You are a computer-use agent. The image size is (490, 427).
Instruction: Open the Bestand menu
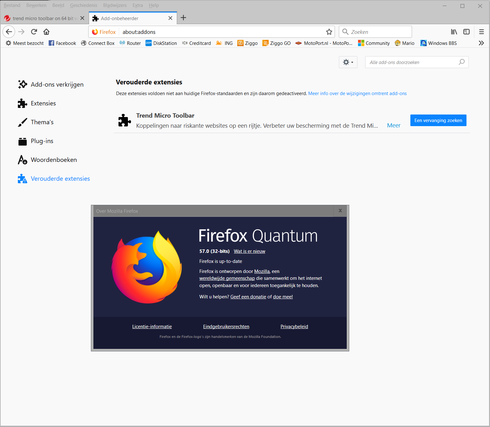pyautogui.click(x=12, y=5)
